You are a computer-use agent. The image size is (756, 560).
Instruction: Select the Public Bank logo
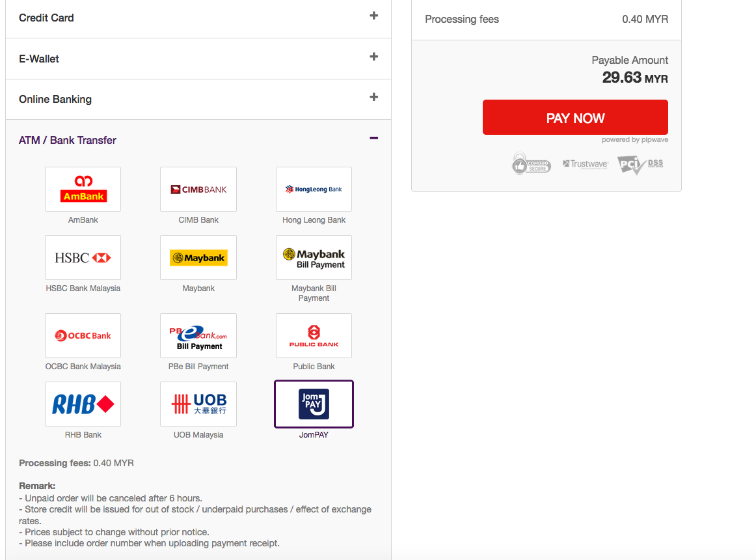314,335
